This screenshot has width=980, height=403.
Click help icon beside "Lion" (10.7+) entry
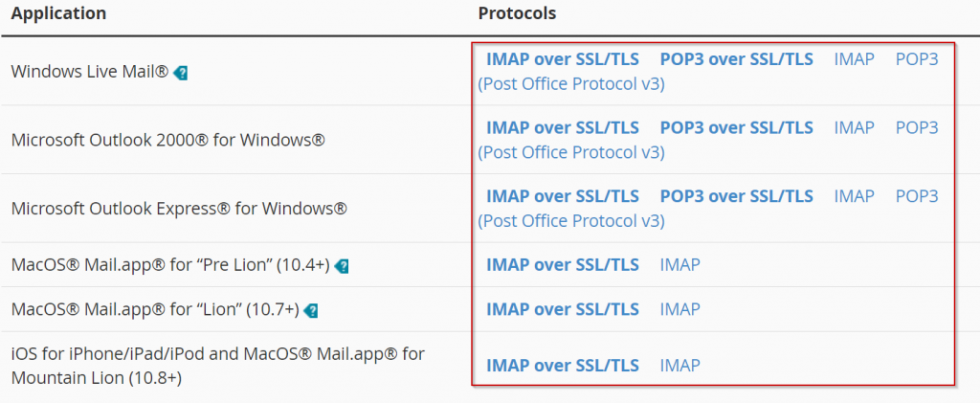[x=311, y=310]
